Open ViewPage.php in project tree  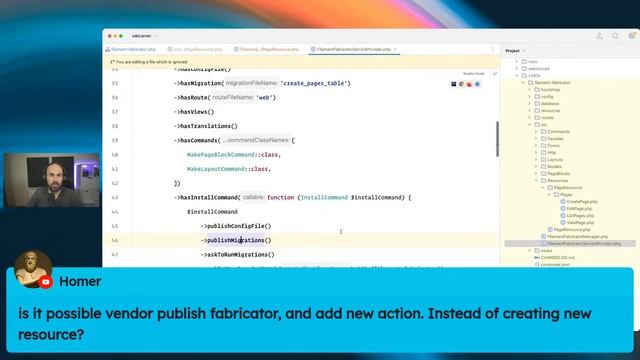pyautogui.click(x=577, y=222)
